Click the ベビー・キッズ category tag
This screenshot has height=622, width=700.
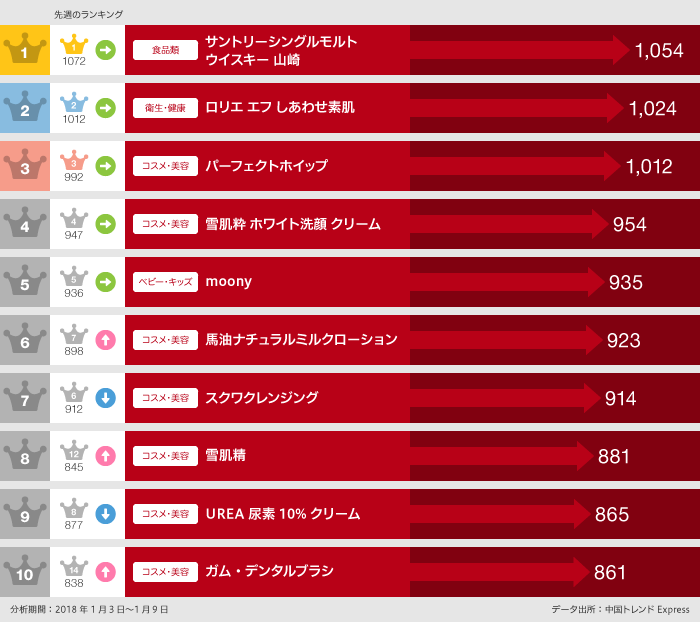[x=166, y=282]
